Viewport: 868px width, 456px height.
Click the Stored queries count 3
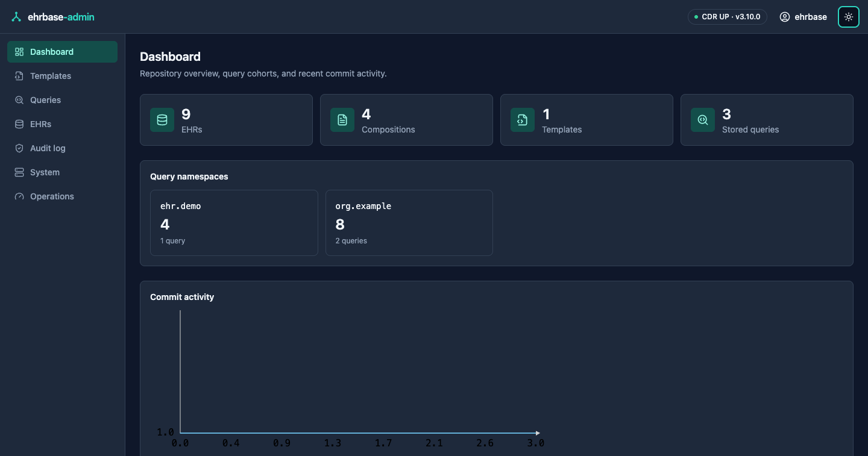pos(726,114)
